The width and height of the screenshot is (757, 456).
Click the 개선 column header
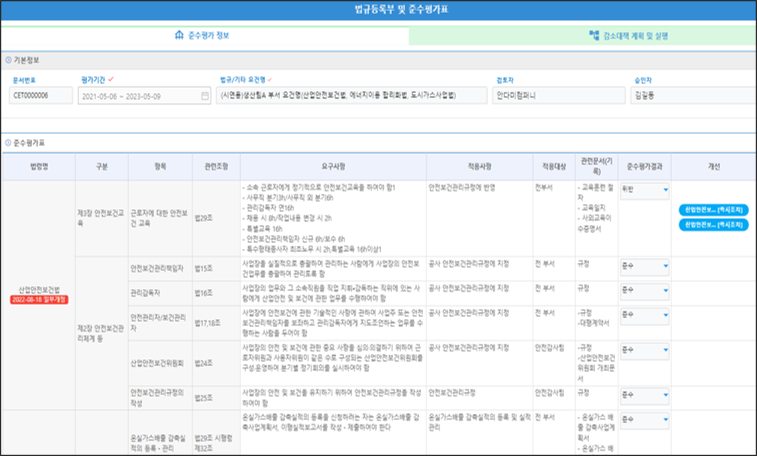(x=714, y=167)
